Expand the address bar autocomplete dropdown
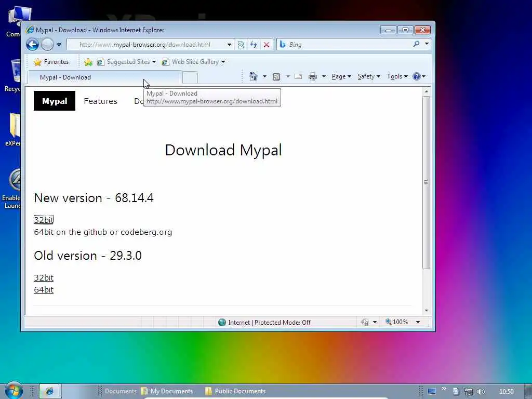The height and width of the screenshot is (399, 532). click(229, 45)
